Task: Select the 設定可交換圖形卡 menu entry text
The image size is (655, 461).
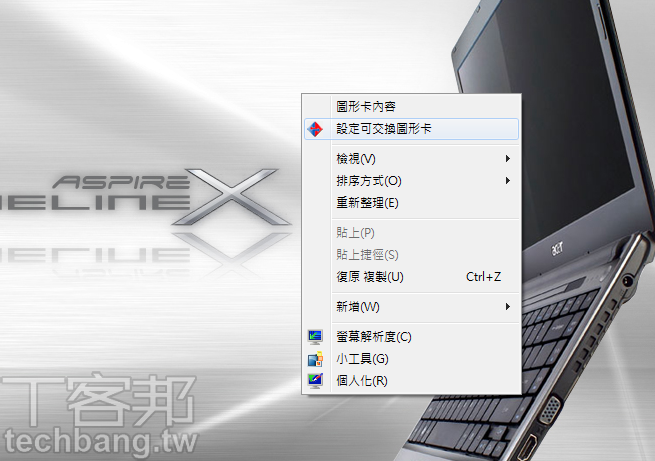Action: pos(384,129)
